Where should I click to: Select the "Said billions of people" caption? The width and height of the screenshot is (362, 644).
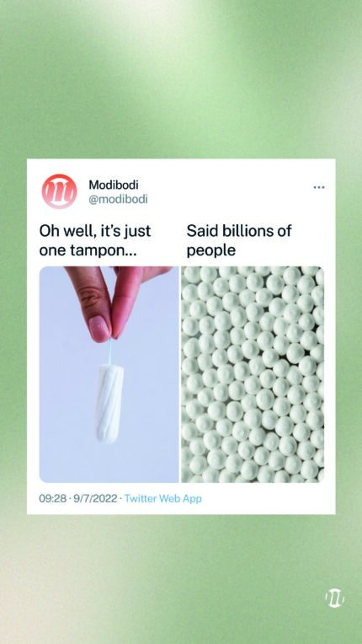pos(238,241)
